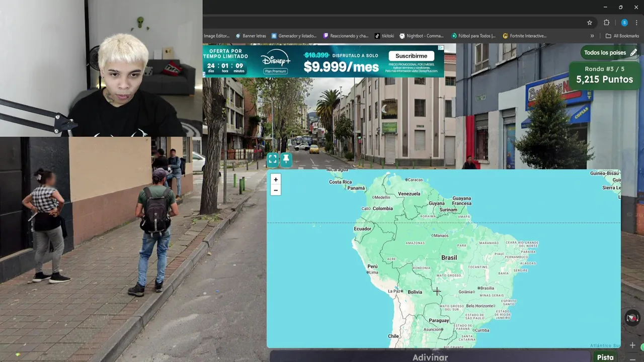Click the Caracas city marker
Image resolution: width=644 pixels, height=362 pixels.
point(406,179)
